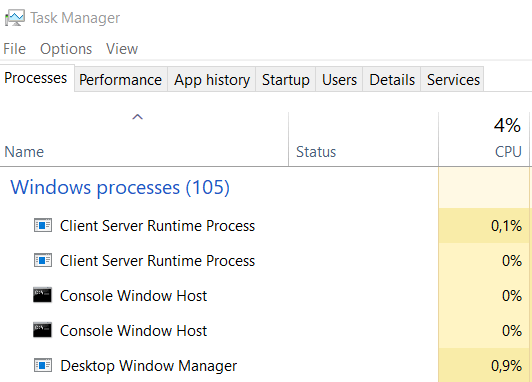
Task: Click the 0,9% CPU value cell
Action: pos(484,365)
